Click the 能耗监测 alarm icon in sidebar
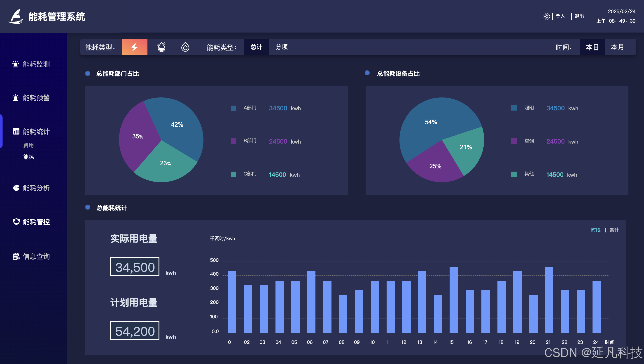644x364 pixels. pos(16,64)
